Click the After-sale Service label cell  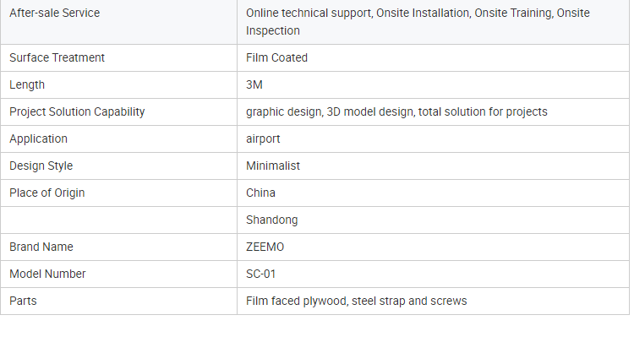click(54, 14)
